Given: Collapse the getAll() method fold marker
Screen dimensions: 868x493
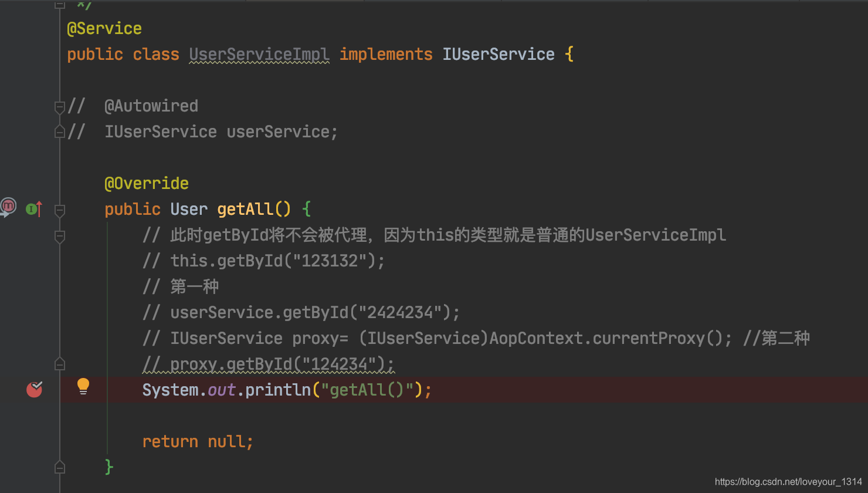Looking at the screenshot, I should tap(59, 210).
